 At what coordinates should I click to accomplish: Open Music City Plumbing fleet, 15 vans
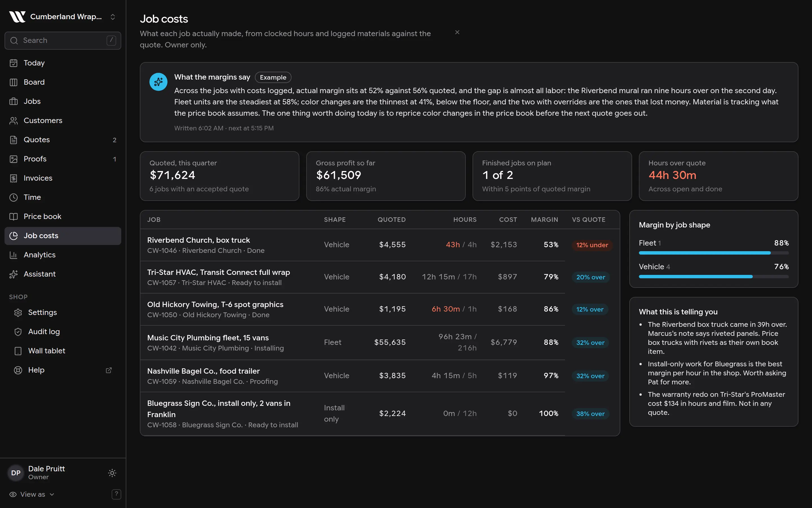click(208, 338)
